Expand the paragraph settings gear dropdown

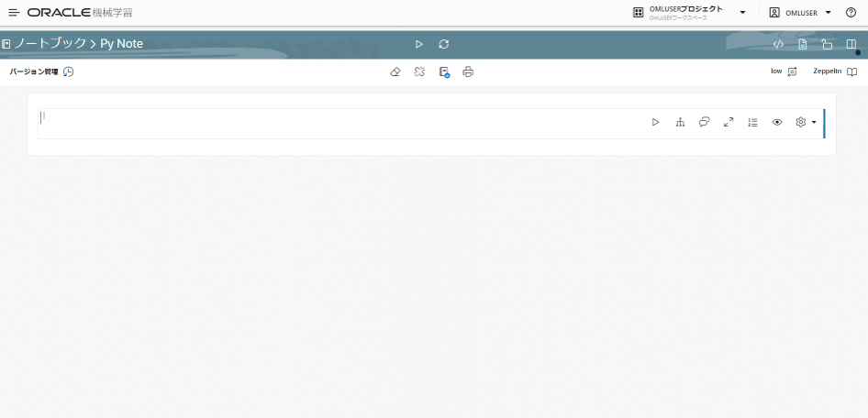click(805, 122)
